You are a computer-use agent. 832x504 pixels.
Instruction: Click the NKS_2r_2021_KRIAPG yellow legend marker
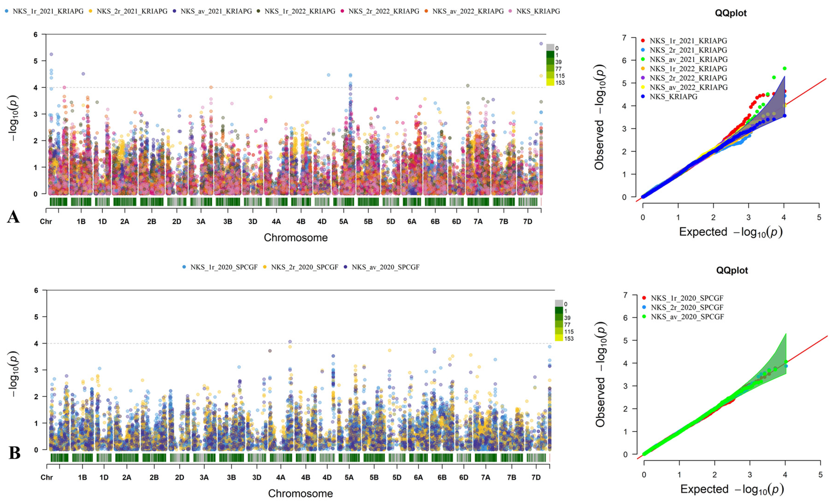[91, 11]
